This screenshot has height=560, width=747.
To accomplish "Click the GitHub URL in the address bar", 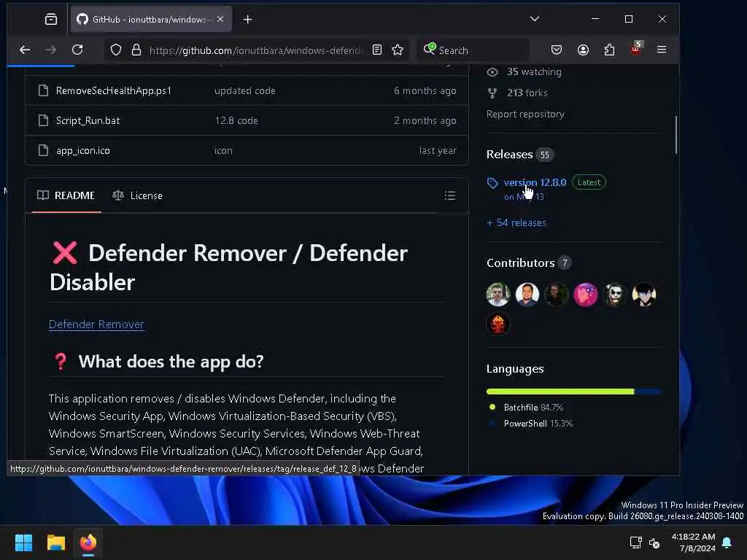I will [256, 50].
